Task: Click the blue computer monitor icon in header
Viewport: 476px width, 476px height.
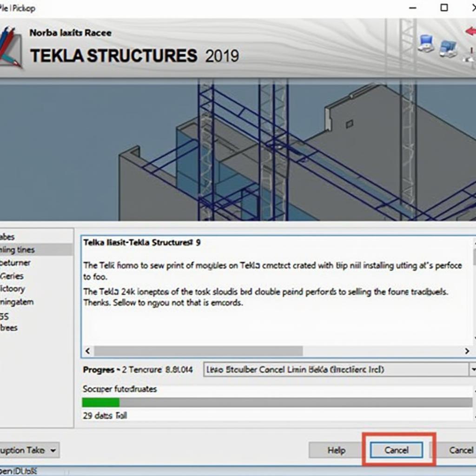Action: [x=426, y=44]
